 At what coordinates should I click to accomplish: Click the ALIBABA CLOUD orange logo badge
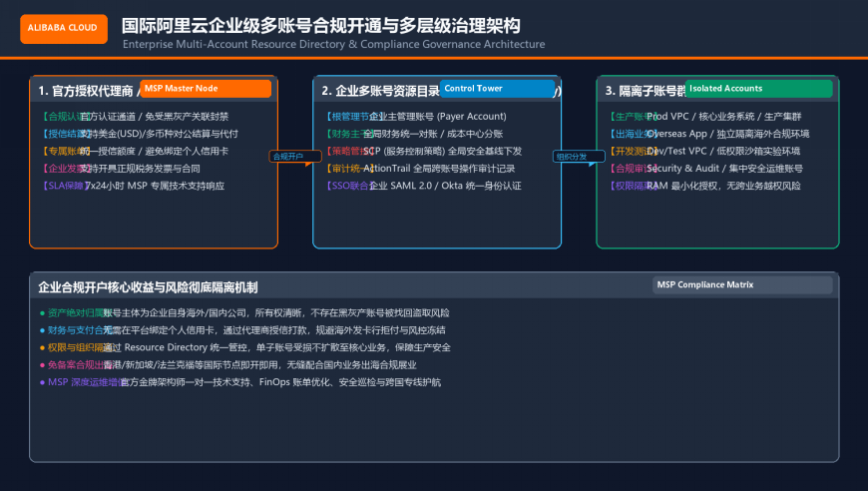coord(64,28)
